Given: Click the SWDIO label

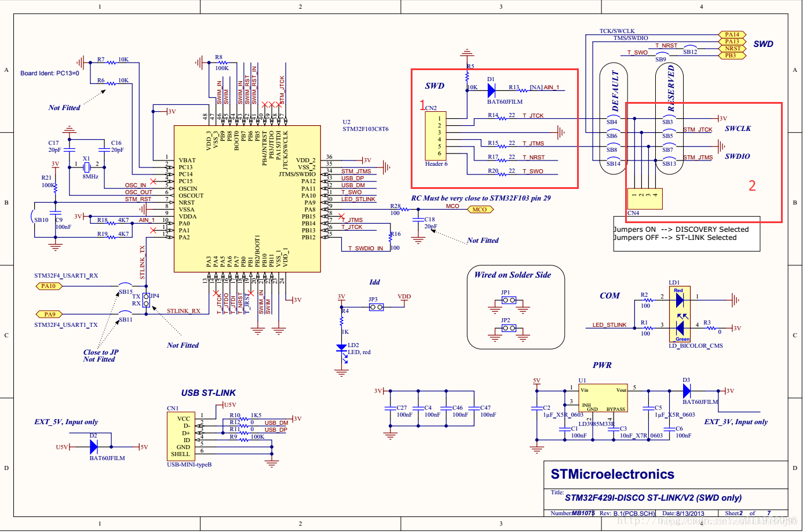Looking at the screenshot, I should tap(737, 156).
